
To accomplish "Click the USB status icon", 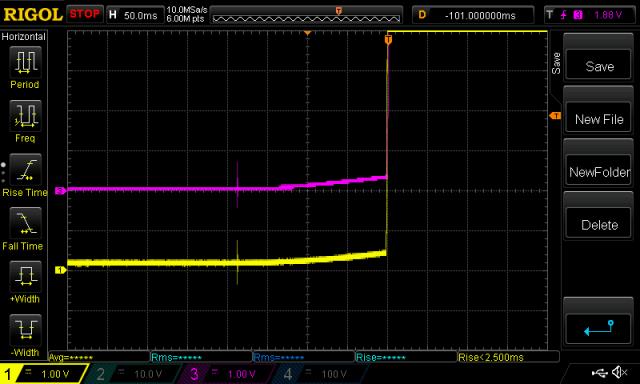I will 599,372.
